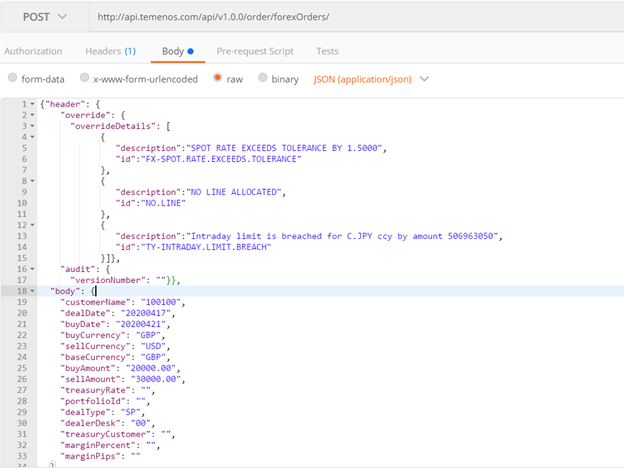This screenshot has height=470, width=624.
Task: Click the "marginPercent" key
Action: 98,445
